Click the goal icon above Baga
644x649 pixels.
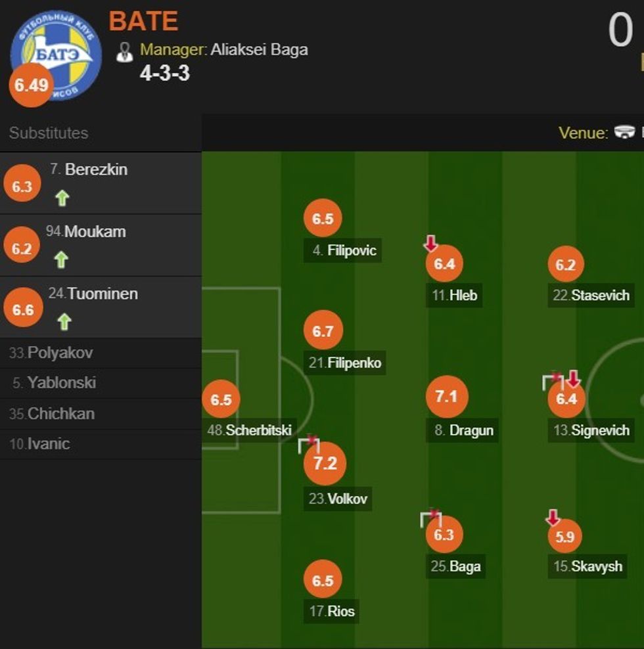coord(430,518)
